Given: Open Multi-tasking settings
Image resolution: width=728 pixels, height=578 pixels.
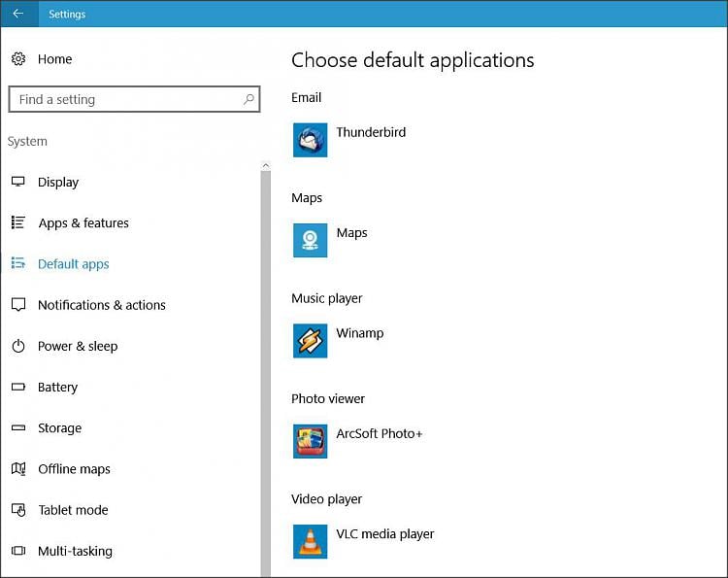Looking at the screenshot, I should tap(75, 551).
